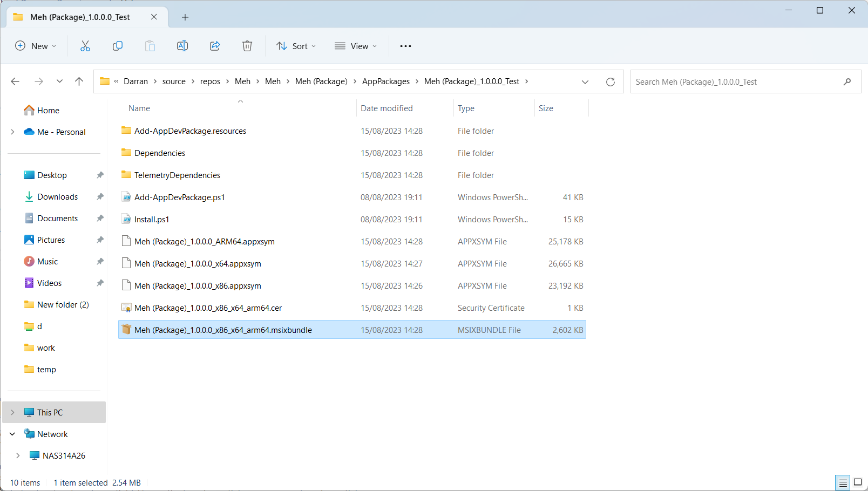Go up one folder level
868x491 pixels.
point(79,81)
